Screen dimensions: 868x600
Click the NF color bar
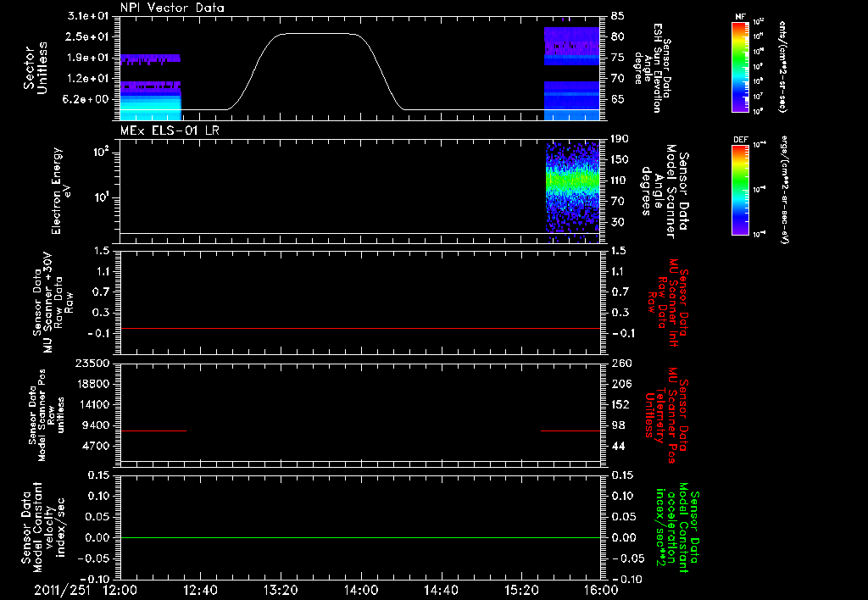tap(741, 67)
